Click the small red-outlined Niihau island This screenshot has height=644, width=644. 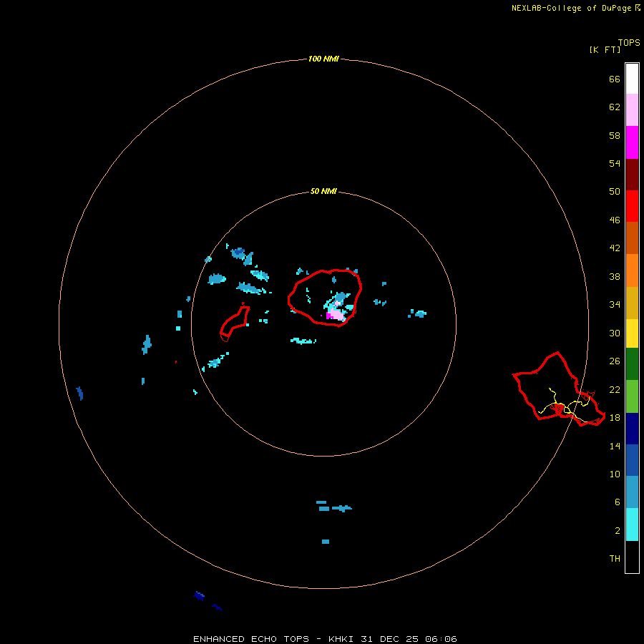pyautogui.click(x=235, y=323)
